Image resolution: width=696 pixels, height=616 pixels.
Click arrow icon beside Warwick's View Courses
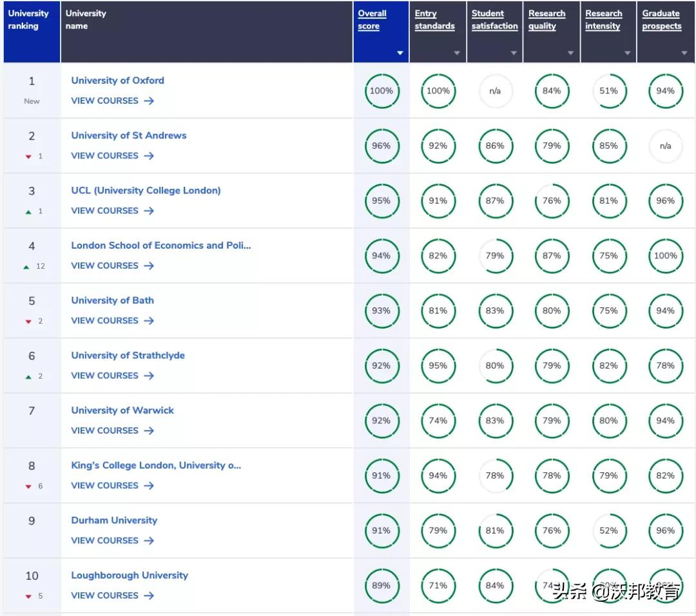(x=149, y=430)
